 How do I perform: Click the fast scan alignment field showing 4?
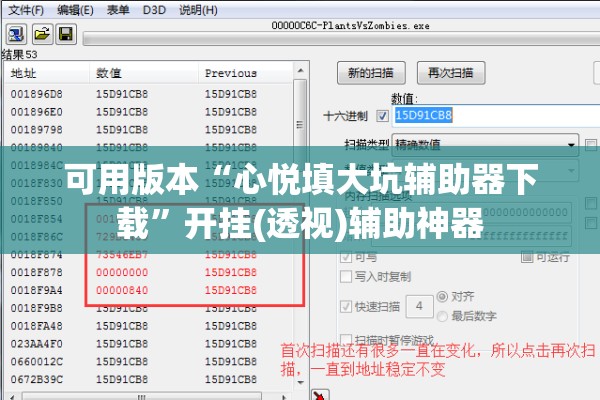pos(419,306)
